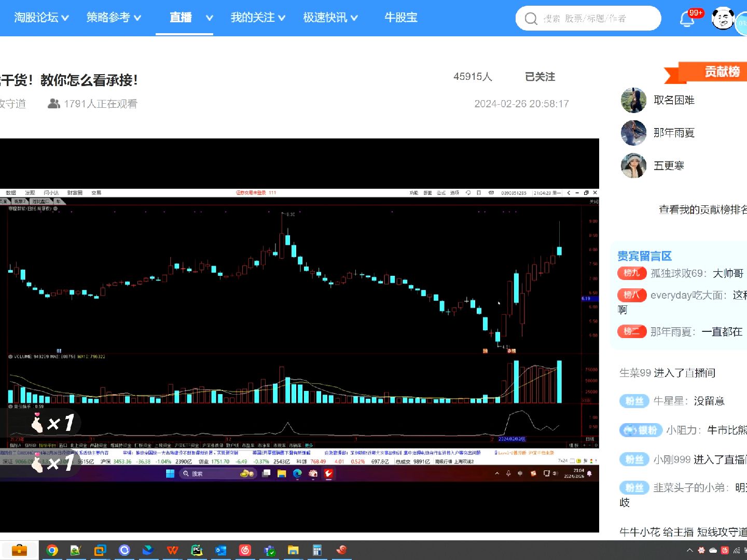Click the stock search input field

(588, 19)
